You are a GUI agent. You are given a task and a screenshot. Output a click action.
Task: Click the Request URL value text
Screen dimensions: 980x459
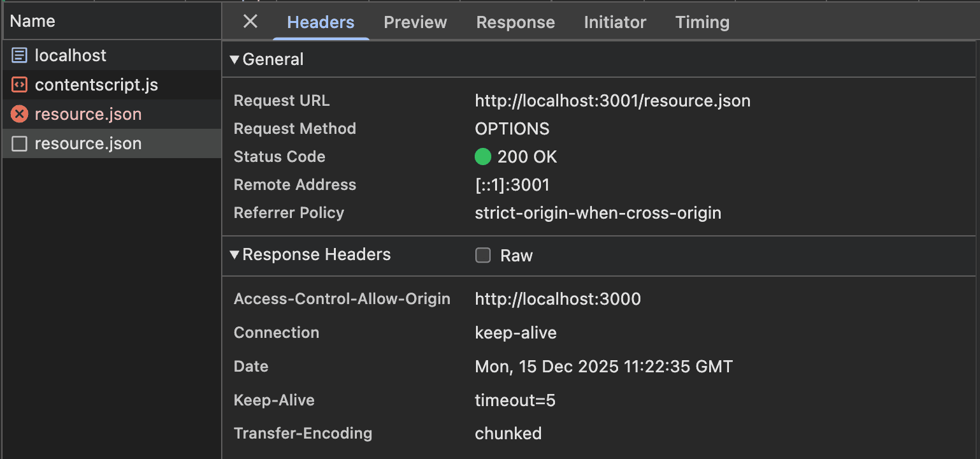click(x=612, y=101)
